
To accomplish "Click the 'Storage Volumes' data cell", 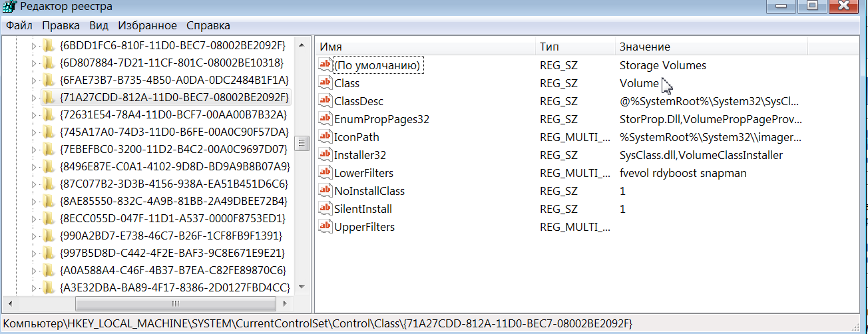I will click(x=663, y=65).
